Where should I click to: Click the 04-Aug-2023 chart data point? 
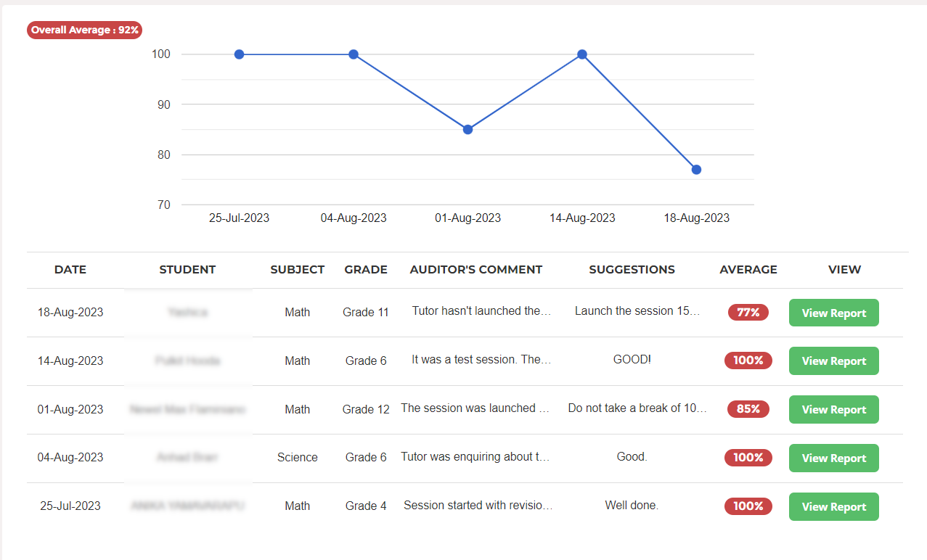354,54
